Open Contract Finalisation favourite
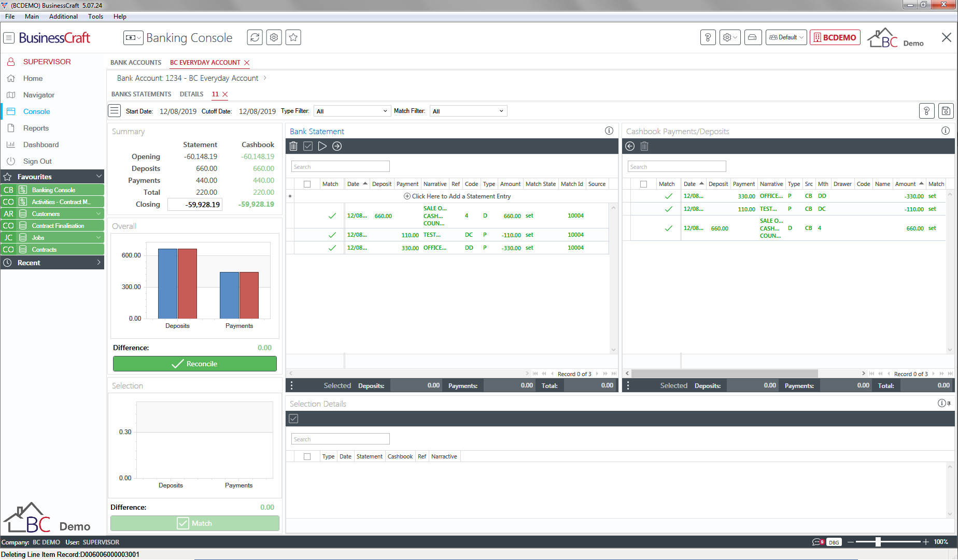Image resolution: width=958 pixels, height=560 pixels. click(x=52, y=225)
